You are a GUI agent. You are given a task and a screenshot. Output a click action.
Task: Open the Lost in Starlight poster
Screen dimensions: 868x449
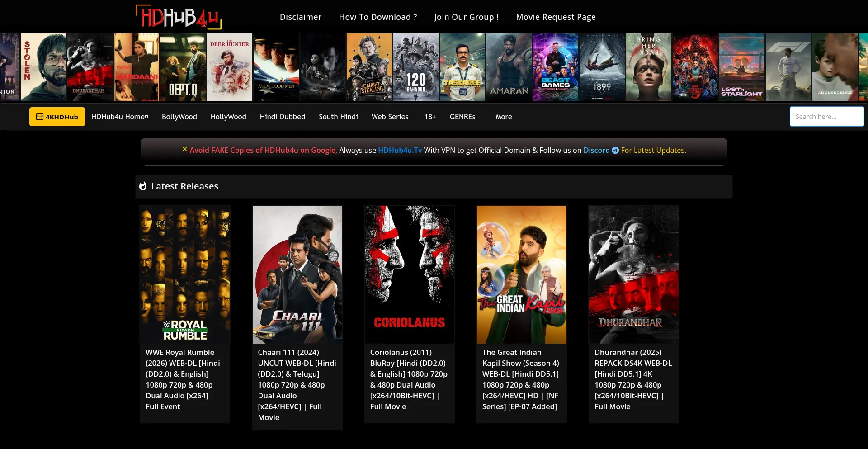coord(742,67)
